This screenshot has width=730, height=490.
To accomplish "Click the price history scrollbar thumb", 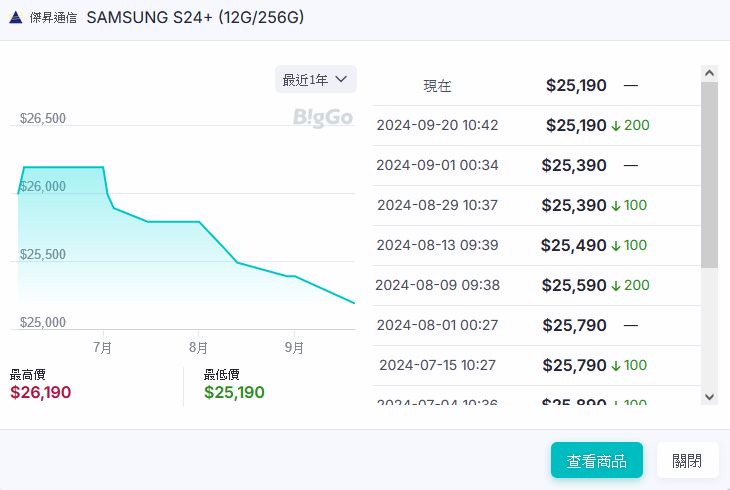I will [x=709, y=175].
